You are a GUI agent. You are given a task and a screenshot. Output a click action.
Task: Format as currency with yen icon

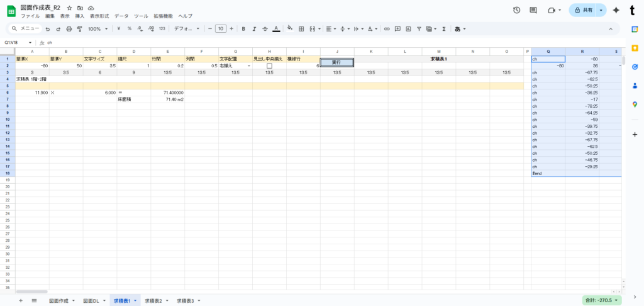pos(119,29)
